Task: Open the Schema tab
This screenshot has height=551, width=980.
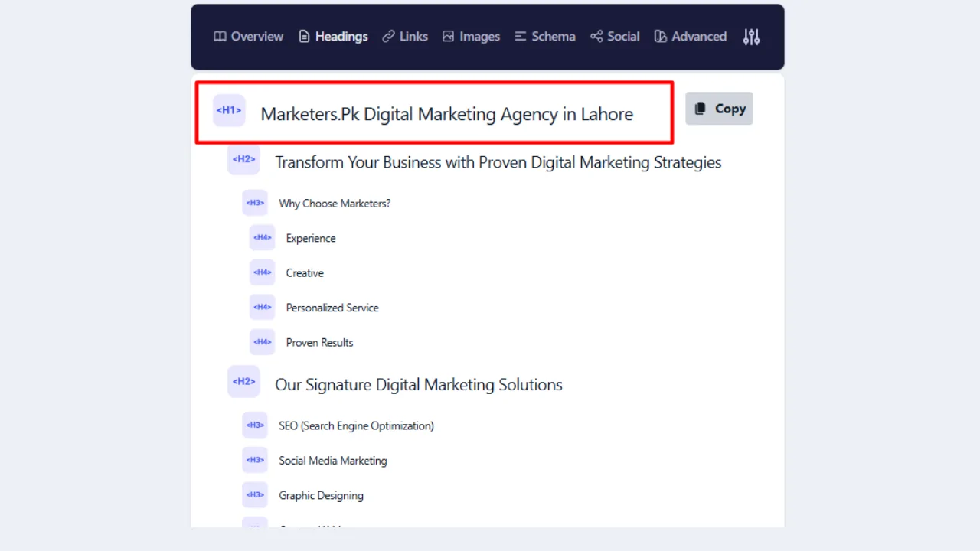Action: coord(544,37)
